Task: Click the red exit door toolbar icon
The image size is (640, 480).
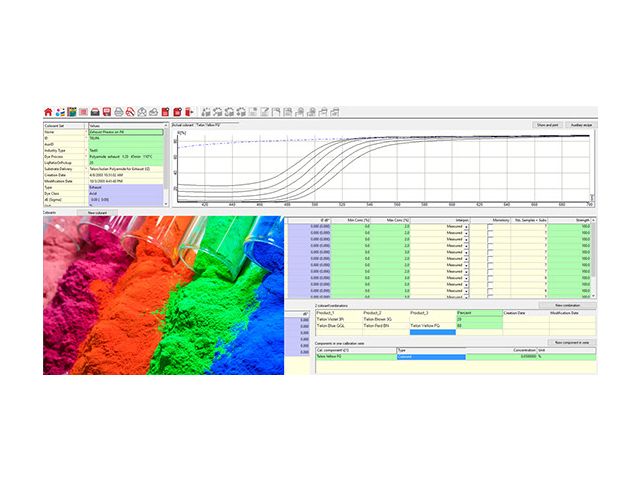Action: (x=190, y=111)
